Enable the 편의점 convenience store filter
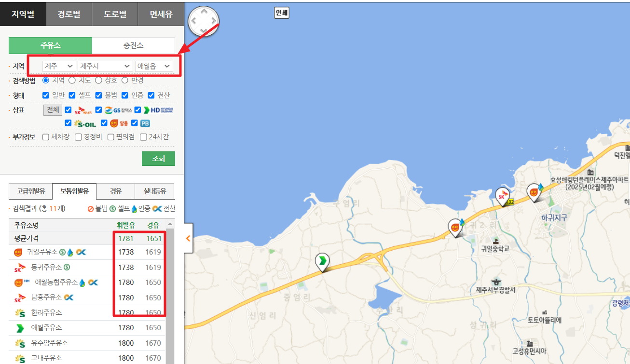Screen dimensions: 630x364 pyautogui.click(x=111, y=137)
